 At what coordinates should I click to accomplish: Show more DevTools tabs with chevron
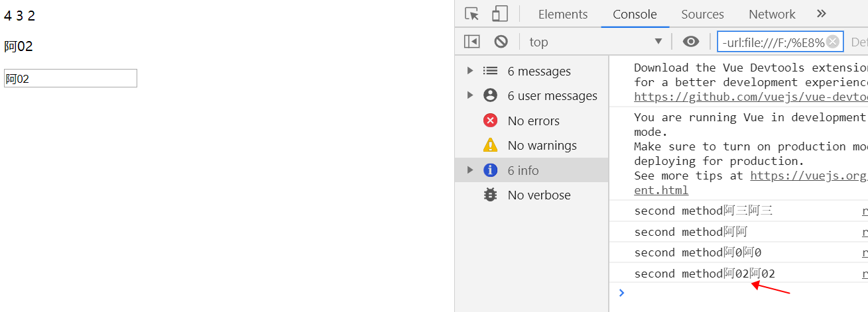[x=822, y=14]
